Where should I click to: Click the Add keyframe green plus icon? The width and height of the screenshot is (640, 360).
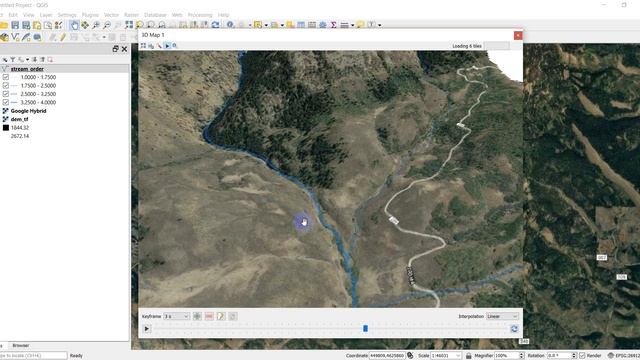(x=197, y=316)
